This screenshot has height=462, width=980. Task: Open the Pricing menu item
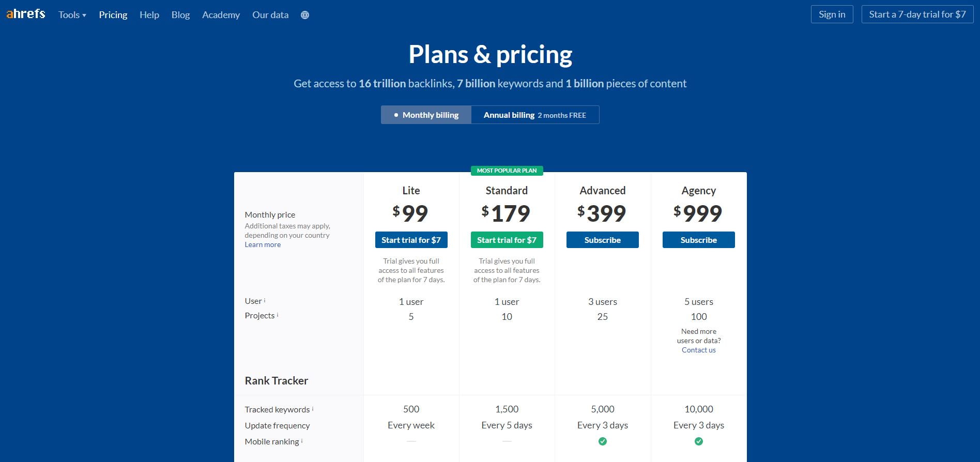click(x=113, y=15)
